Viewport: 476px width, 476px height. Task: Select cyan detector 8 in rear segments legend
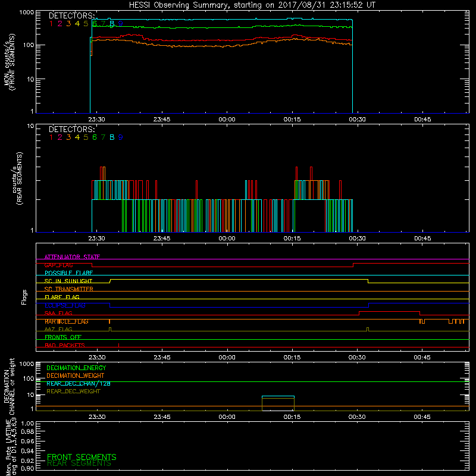point(112,137)
